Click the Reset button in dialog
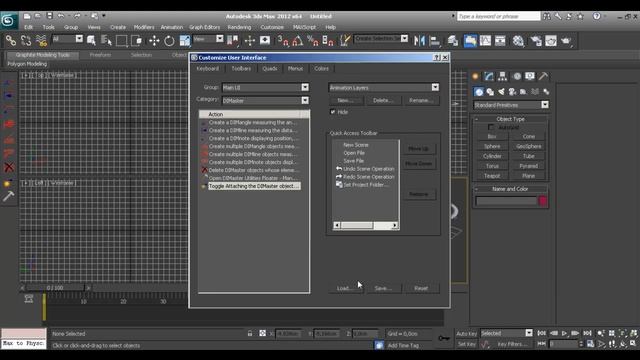 (x=421, y=288)
